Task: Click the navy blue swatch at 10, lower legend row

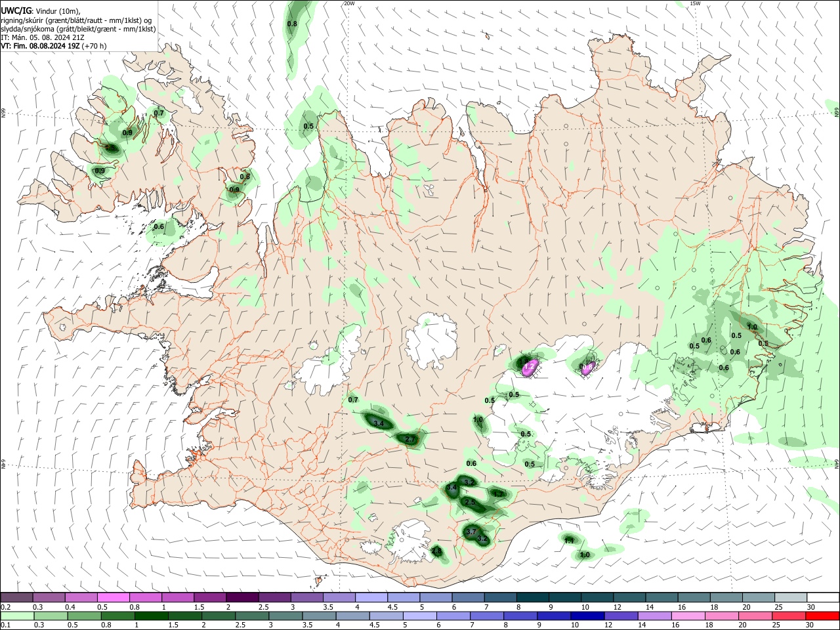Action: point(587,616)
